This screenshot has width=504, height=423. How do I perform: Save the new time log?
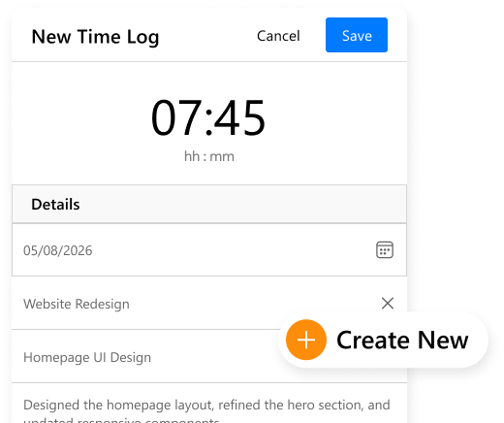[357, 35]
